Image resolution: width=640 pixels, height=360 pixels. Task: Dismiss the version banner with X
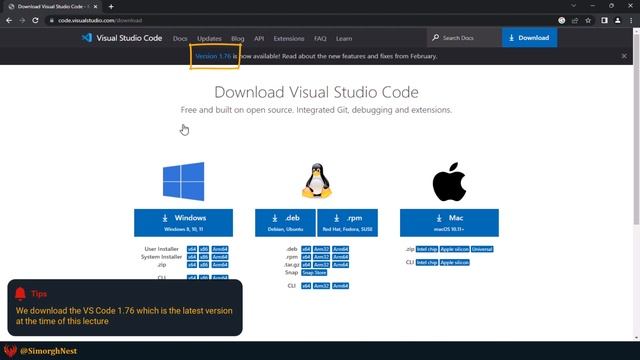pyautogui.click(x=624, y=56)
